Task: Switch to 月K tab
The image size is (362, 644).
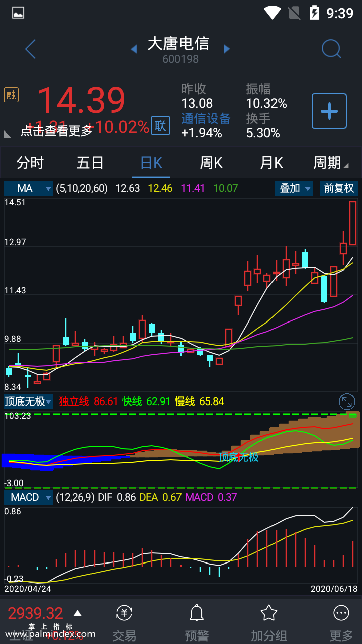Action: pos(271,163)
